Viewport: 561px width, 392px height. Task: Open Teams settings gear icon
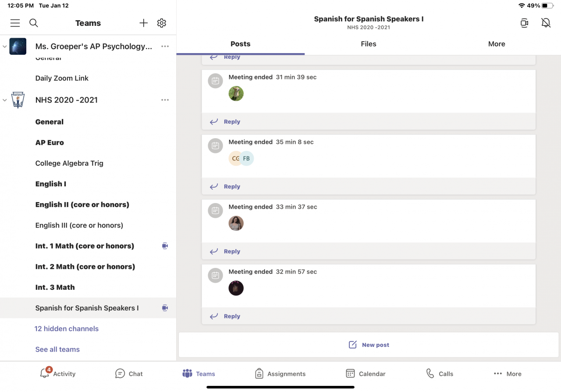[x=162, y=23]
